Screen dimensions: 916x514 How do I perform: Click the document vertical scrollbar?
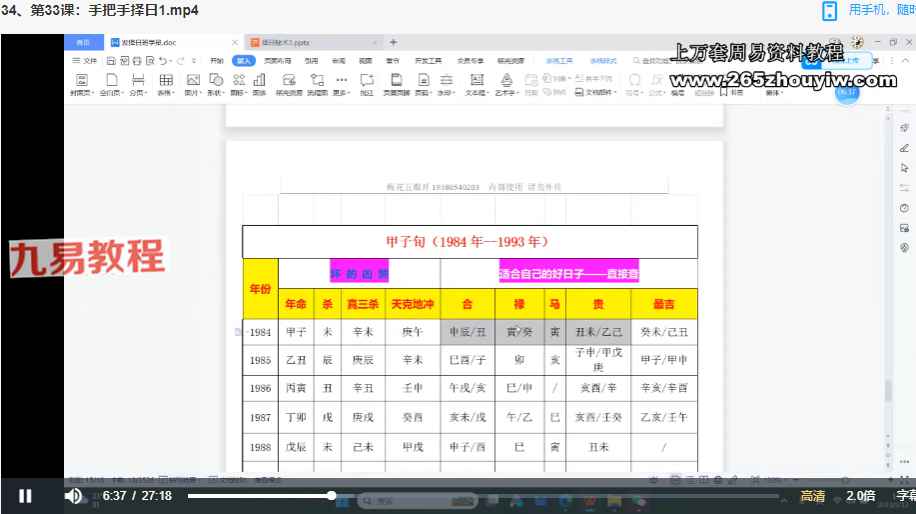coord(888,390)
